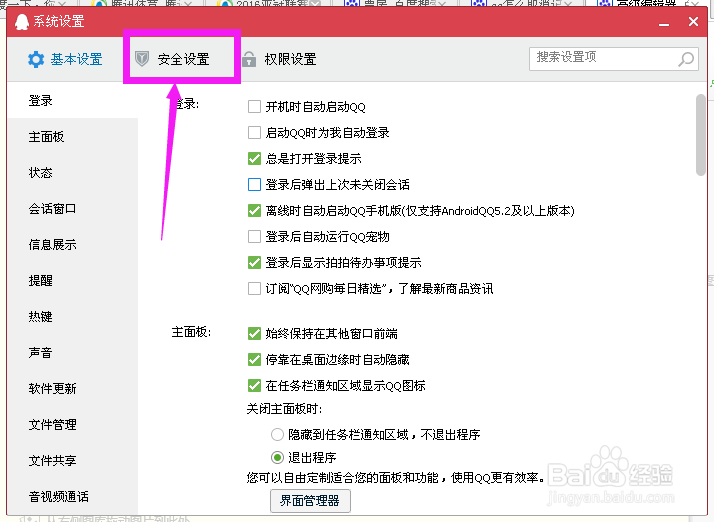
Task: Select 主面板 in the left sidebar
Action: pos(72,137)
